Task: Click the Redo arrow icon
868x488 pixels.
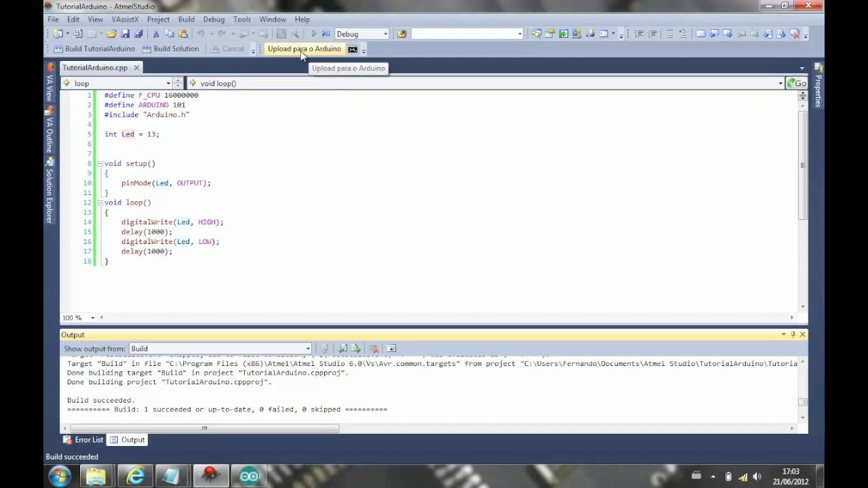Action: 222,33
